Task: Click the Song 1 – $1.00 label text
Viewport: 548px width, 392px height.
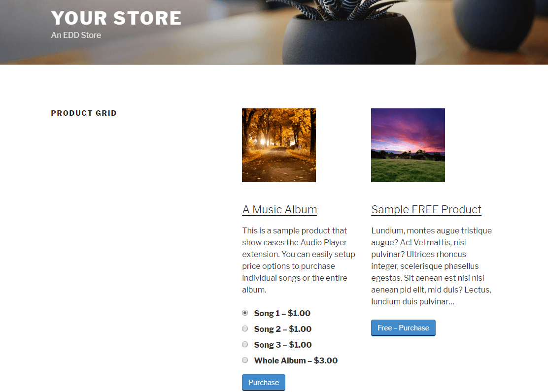Action: pyautogui.click(x=282, y=313)
